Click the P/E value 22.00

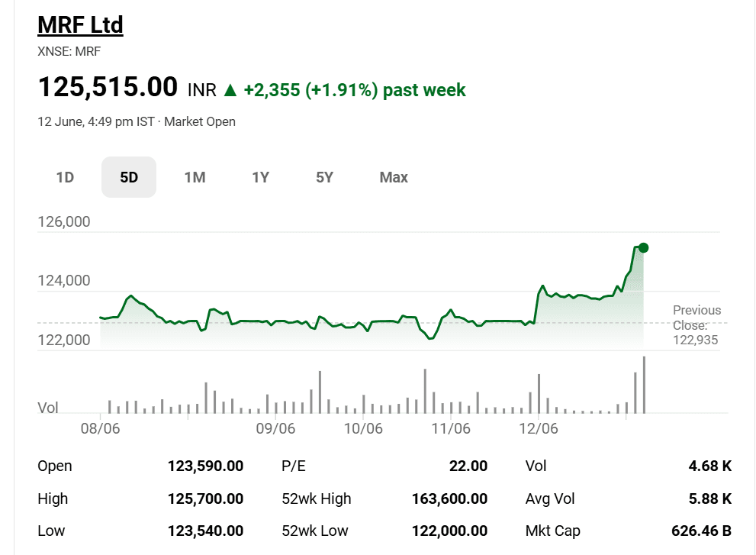[468, 466]
